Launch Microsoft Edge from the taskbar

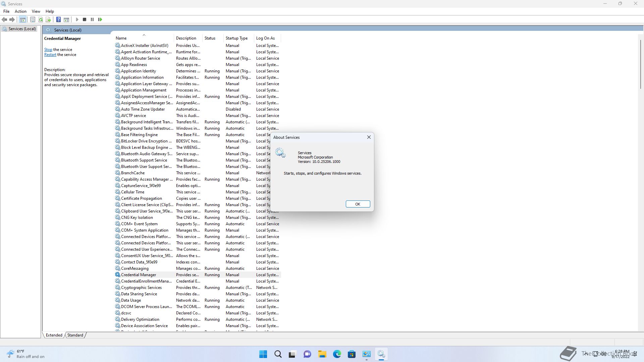(337, 354)
